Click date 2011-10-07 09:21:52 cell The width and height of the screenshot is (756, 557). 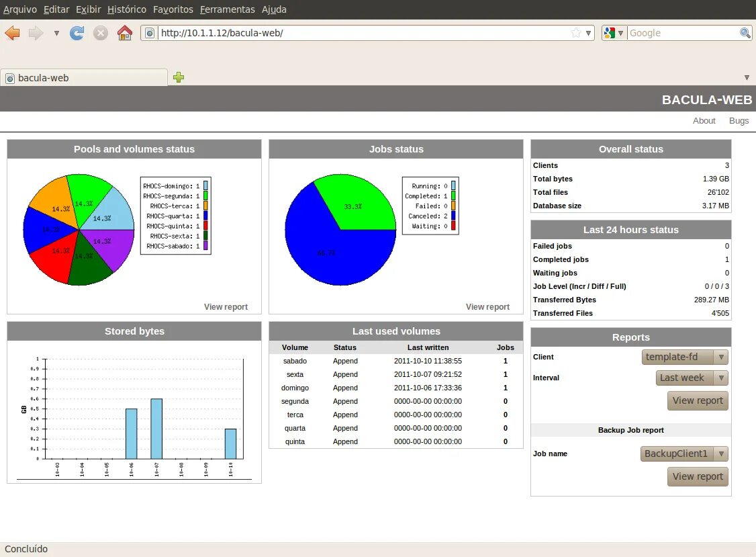428,374
